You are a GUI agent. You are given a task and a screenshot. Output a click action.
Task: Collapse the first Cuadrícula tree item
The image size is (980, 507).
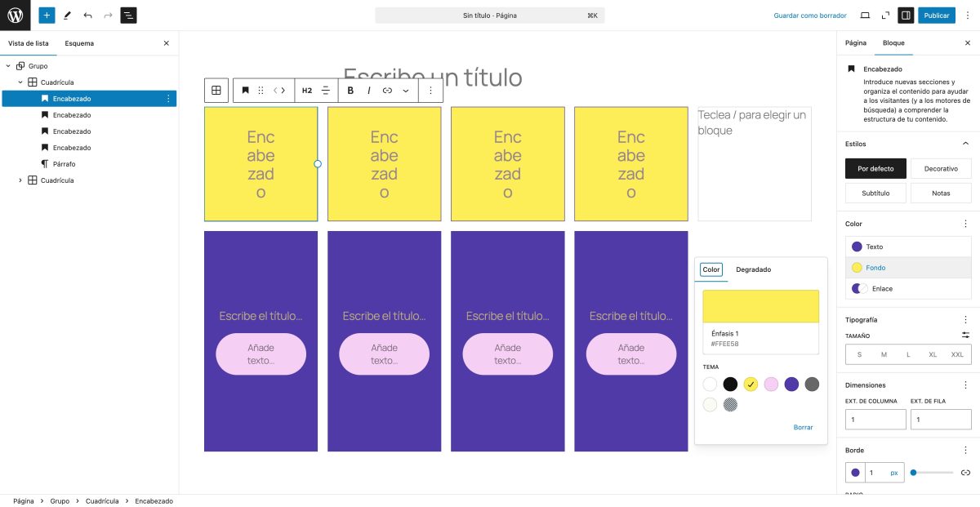[x=20, y=82]
